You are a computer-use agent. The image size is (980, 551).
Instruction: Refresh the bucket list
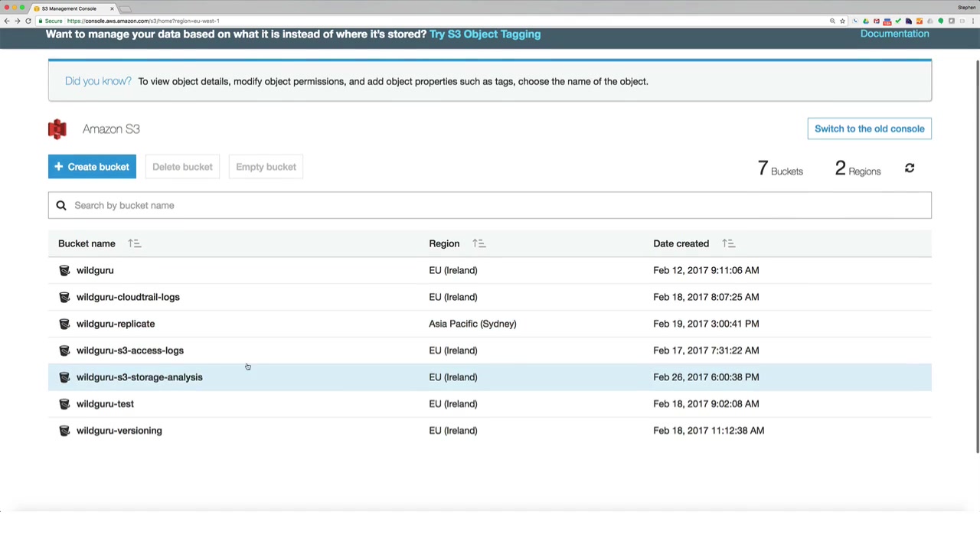tap(910, 168)
